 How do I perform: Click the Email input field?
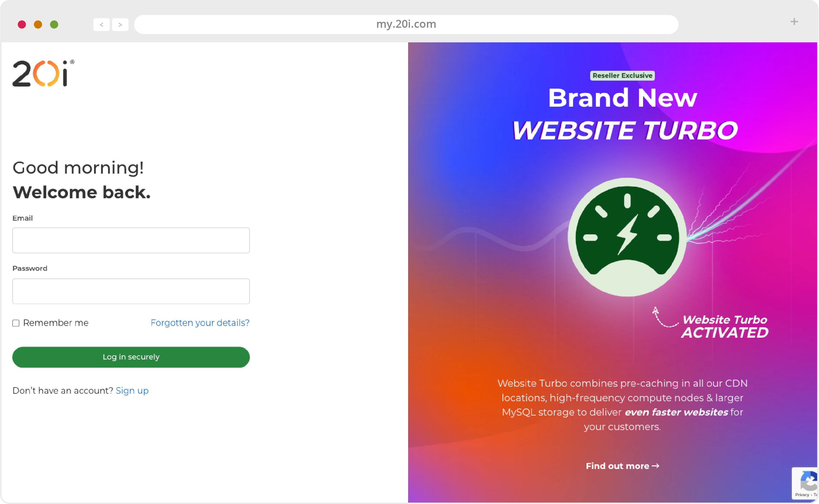[131, 240]
